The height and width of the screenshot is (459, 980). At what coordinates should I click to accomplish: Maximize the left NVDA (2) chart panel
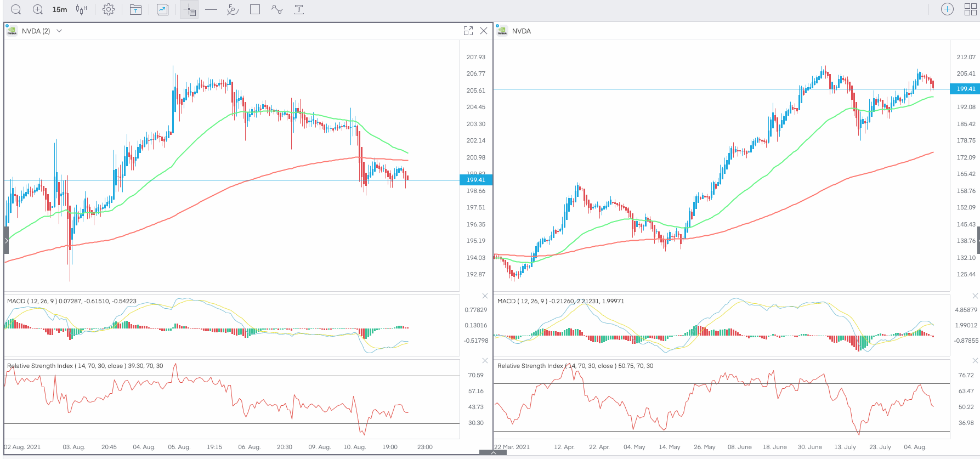pos(468,31)
